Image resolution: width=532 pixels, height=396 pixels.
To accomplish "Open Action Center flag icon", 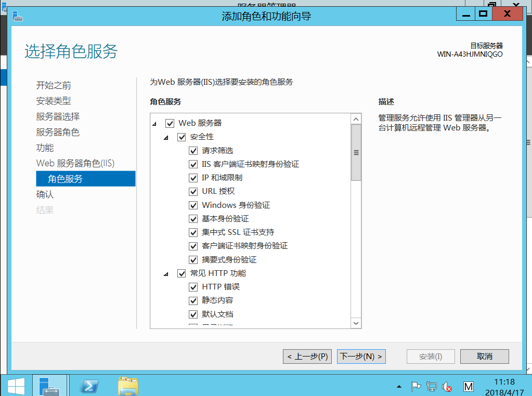I will (416, 387).
